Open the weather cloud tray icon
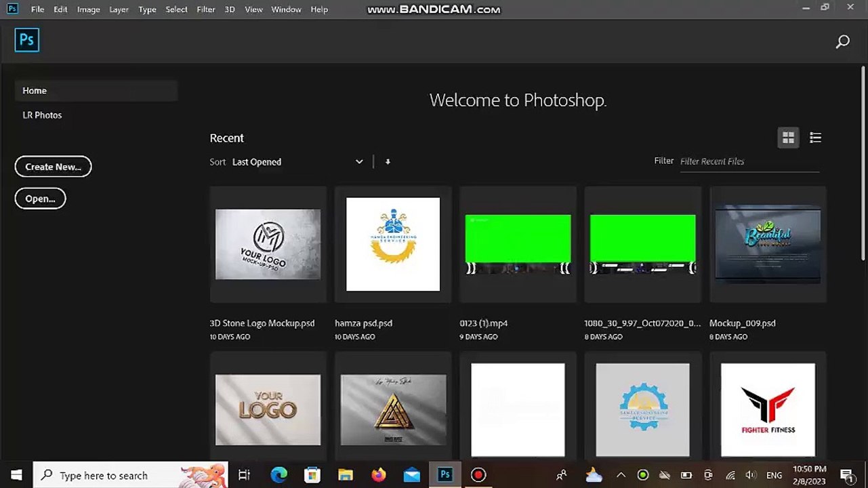868x488 pixels. pos(594,475)
